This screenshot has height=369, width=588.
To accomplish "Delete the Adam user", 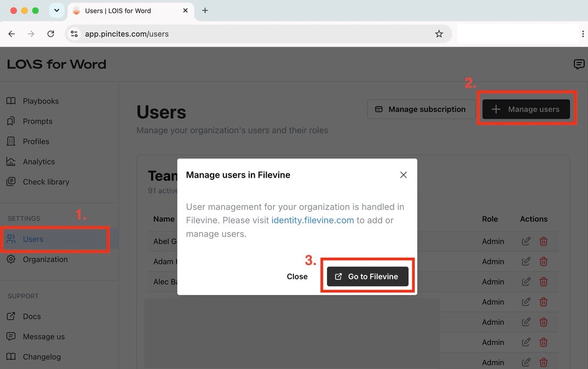I will tap(543, 261).
